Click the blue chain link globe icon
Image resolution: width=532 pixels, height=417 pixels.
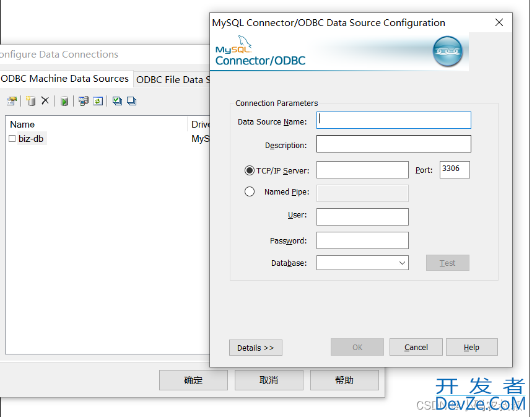[x=448, y=51]
